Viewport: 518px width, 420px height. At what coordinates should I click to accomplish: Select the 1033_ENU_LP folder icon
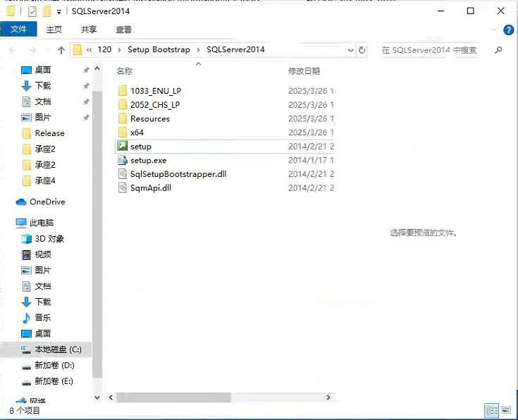point(123,90)
